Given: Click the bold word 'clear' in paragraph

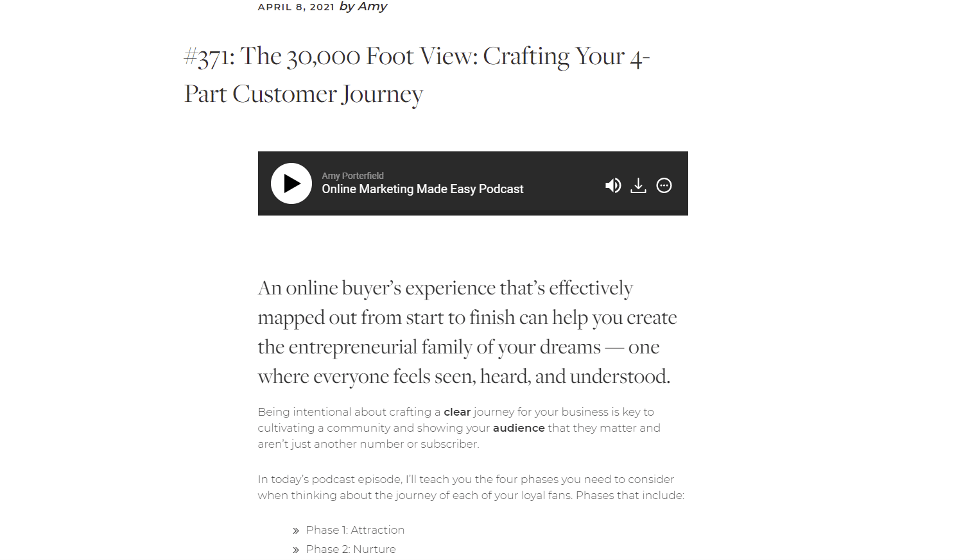Looking at the screenshot, I should (x=457, y=412).
